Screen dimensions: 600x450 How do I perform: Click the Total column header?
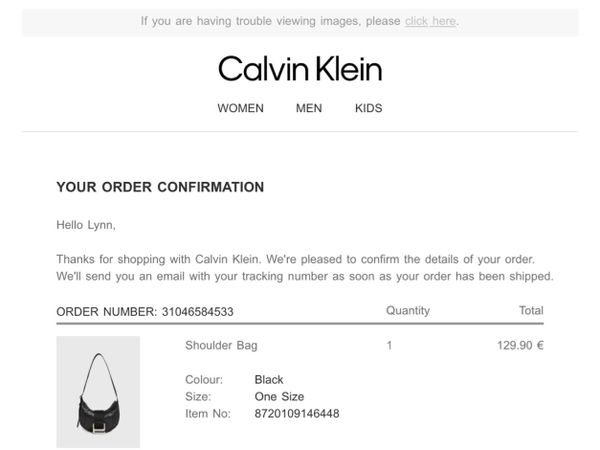coord(531,311)
